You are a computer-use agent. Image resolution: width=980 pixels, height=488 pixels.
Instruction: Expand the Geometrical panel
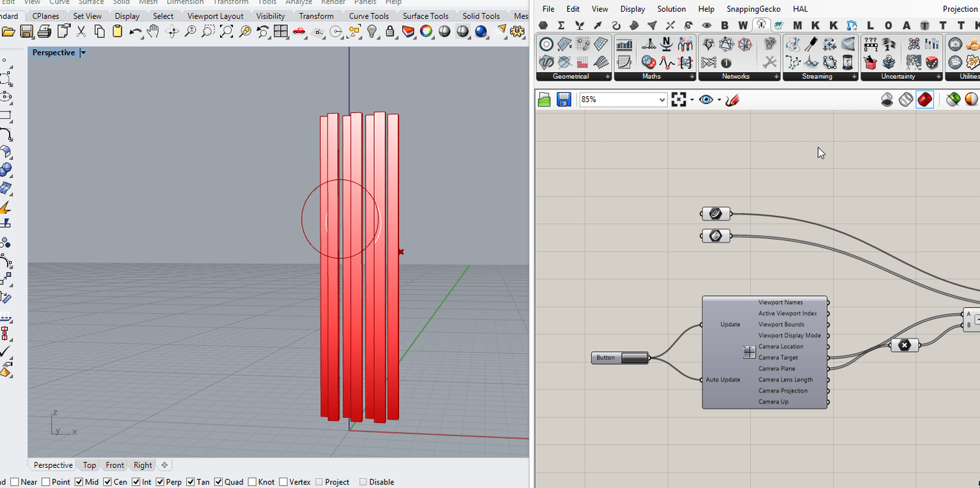609,77
